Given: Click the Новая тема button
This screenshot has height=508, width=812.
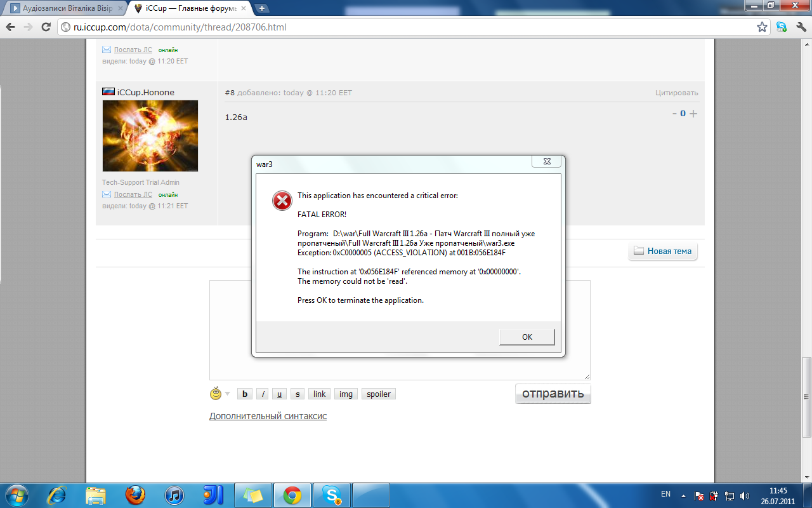Looking at the screenshot, I should coord(663,251).
